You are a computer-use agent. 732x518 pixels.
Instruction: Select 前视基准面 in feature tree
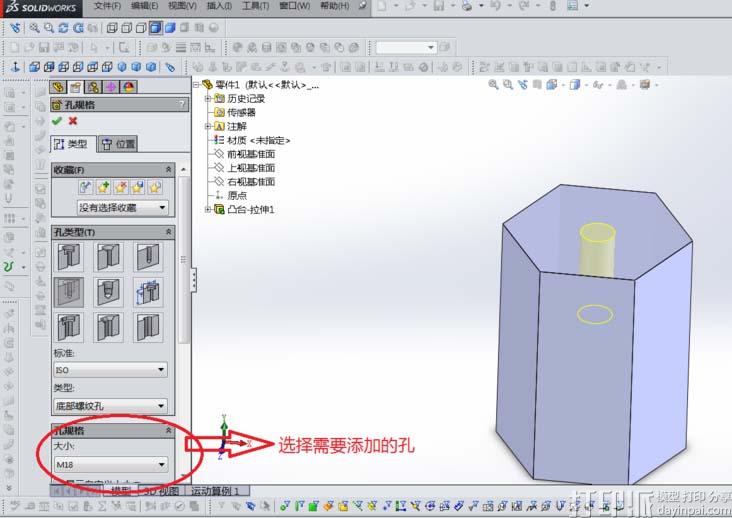pos(250,154)
